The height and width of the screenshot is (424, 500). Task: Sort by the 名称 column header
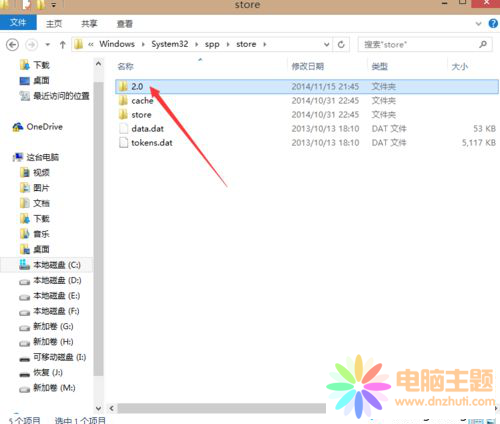(126, 66)
